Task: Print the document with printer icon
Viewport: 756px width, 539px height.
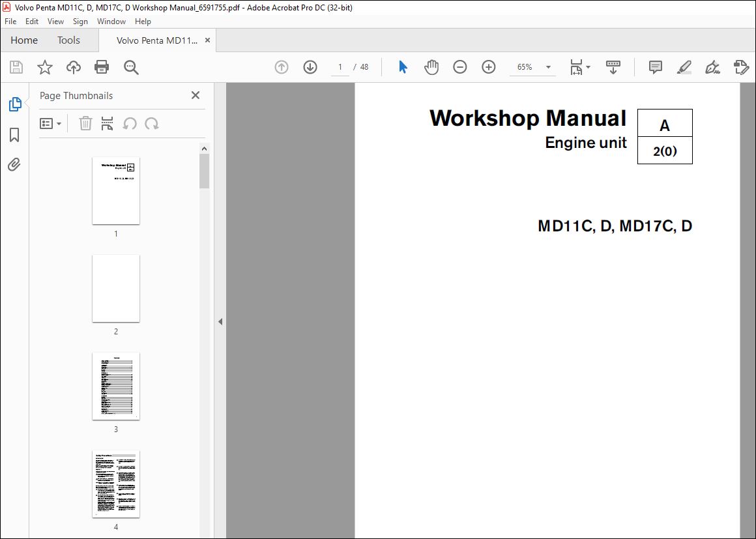Action: pyautogui.click(x=102, y=67)
